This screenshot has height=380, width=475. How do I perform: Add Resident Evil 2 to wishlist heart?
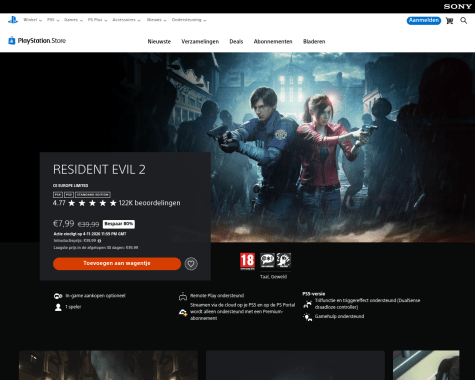click(191, 264)
